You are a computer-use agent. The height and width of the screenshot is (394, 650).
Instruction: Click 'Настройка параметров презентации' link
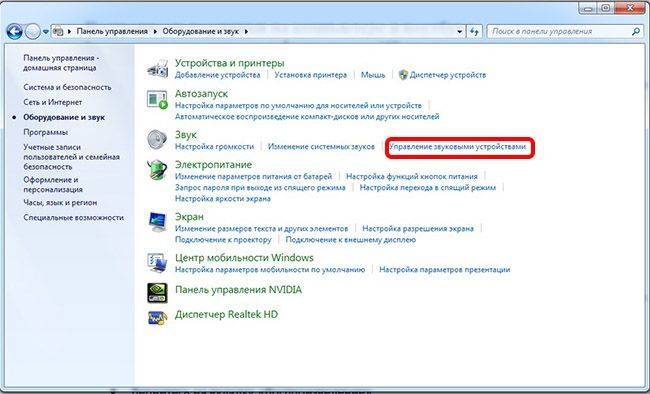point(444,270)
